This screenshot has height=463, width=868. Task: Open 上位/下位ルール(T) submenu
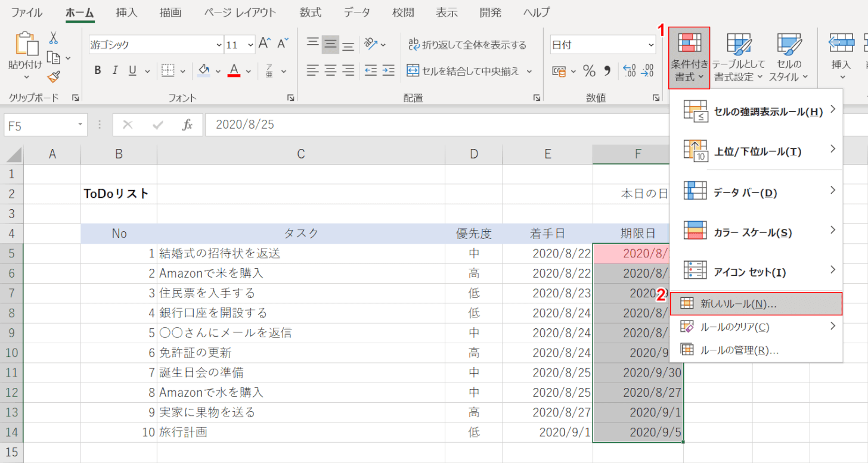tap(757, 151)
